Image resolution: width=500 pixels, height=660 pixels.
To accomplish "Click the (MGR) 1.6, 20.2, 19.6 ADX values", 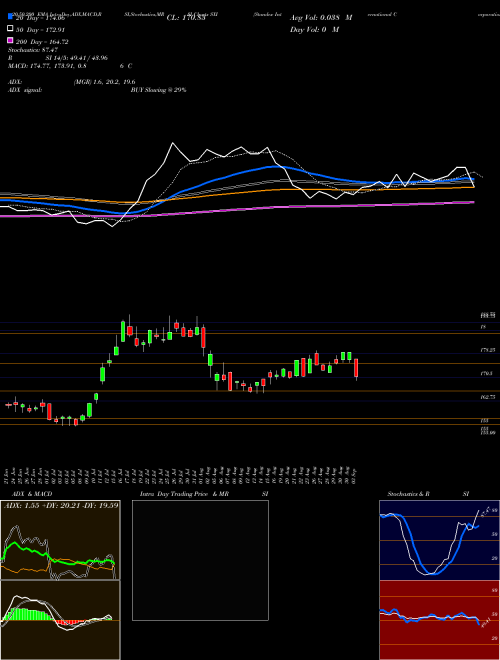I will coord(104,82).
